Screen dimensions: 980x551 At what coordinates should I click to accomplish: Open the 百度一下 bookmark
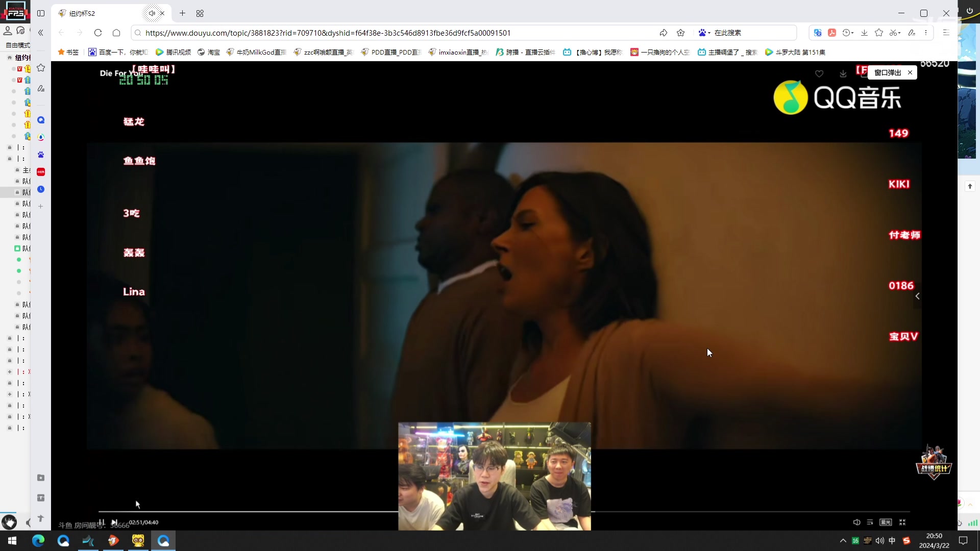[x=118, y=52]
